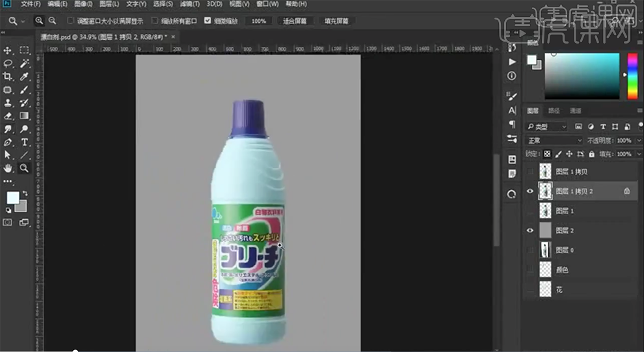Image resolution: width=644 pixels, height=352 pixels.
Task: Select the 图层 0 layer thumbnail
Action: [x=545, y=250]
